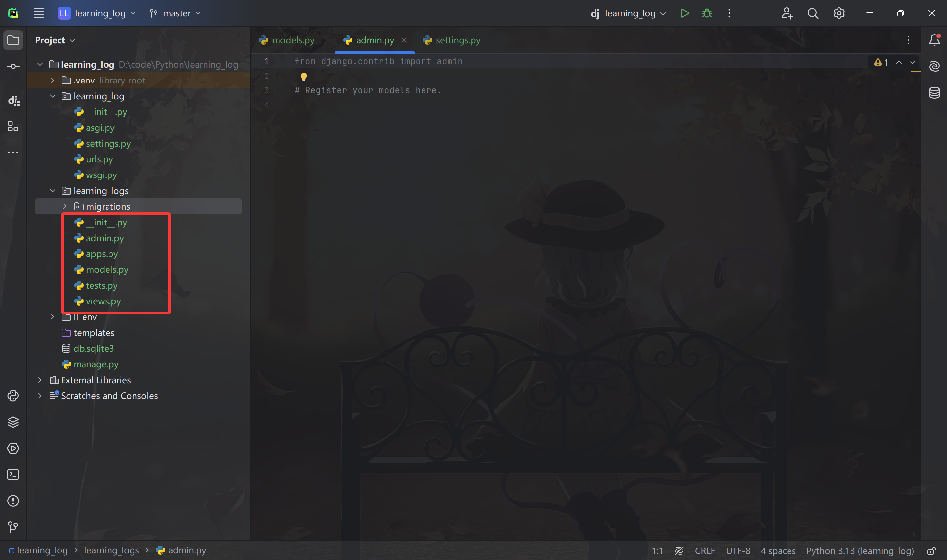
Task: Open the Django structure tool window
Action: pos(13,101)
